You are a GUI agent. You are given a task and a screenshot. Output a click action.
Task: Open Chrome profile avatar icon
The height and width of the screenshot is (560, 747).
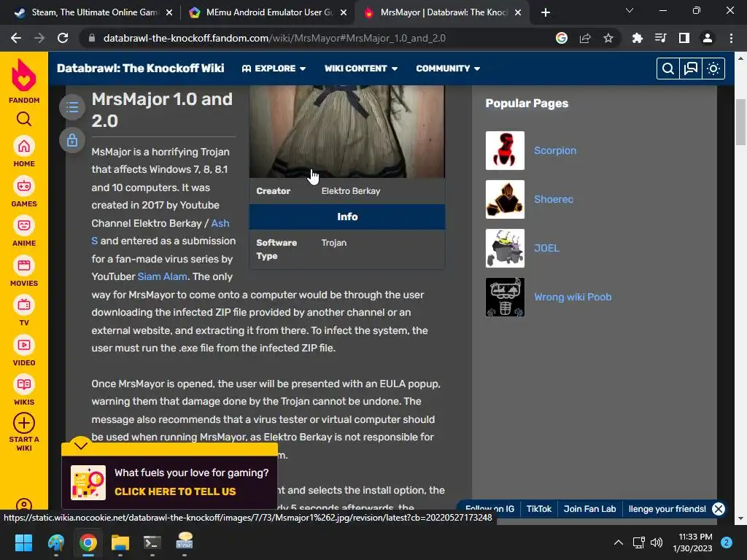click(x=708, y=38)
